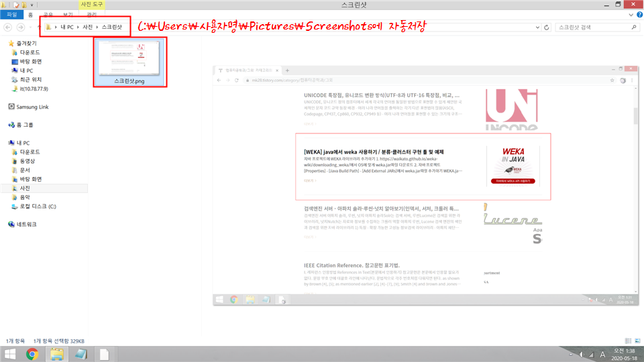Open 다운로드 under 내 PC tree
Screen dimensions: 644x362
click(x=26, y=152)
